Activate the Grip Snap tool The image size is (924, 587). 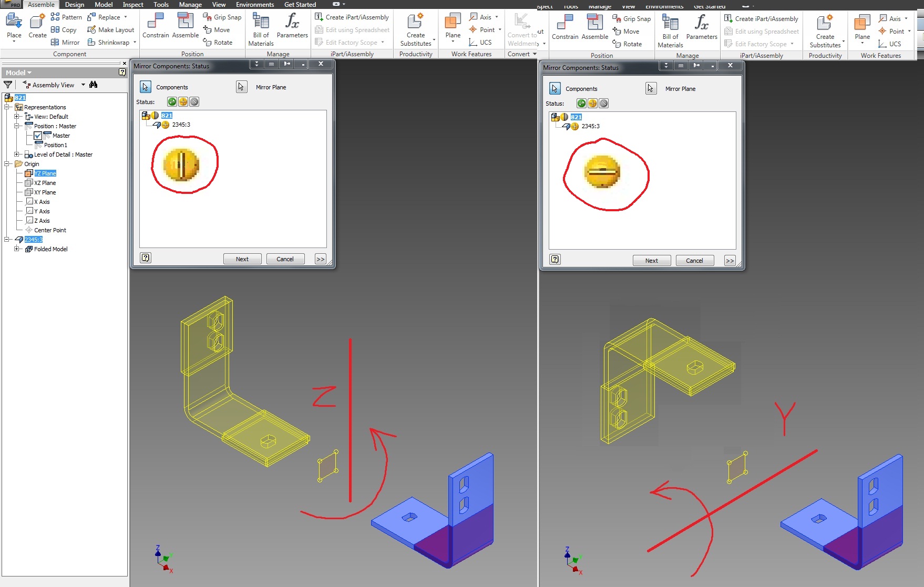222,17
